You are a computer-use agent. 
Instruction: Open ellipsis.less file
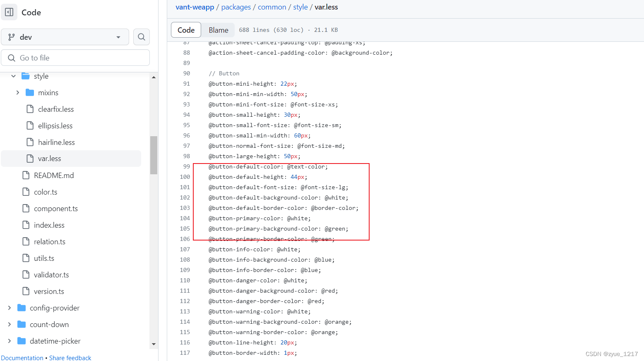click(55, 126)
